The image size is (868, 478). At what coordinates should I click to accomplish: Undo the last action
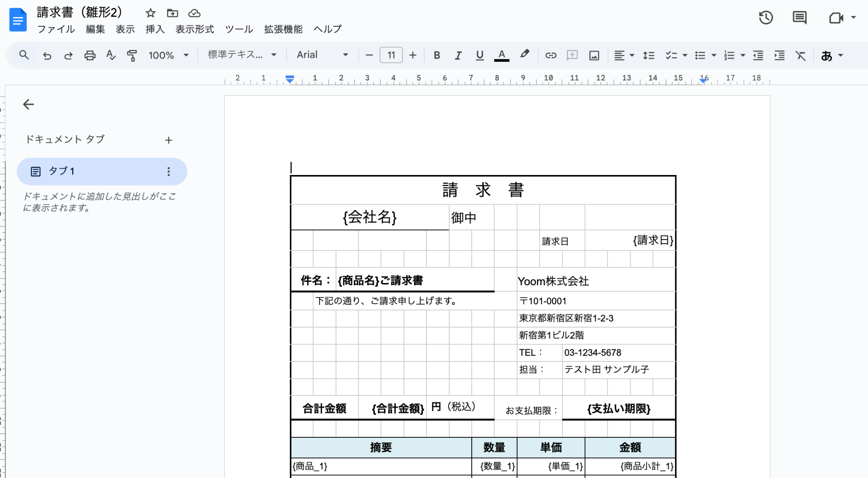click(x=47, y=55)
